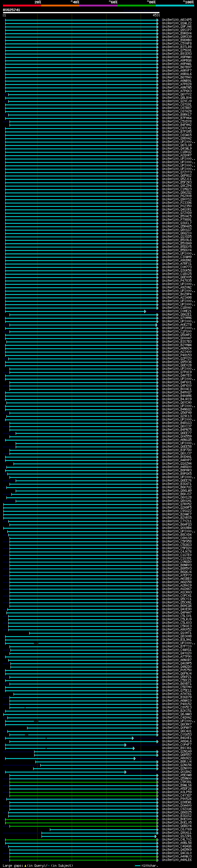Select the UniRef100_C6TG91 label
Image resolution: width=197 pixels, height=868 pixels.
coord(177,104)
